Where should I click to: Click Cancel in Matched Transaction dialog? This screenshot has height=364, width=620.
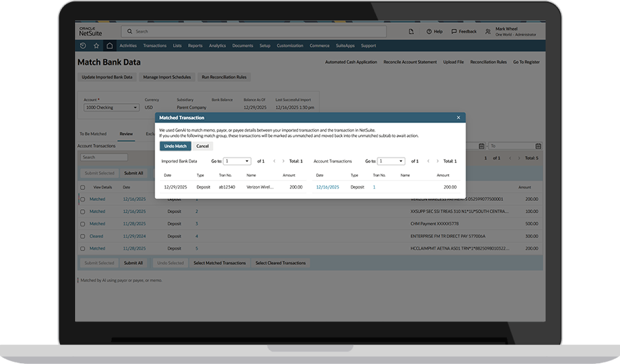(203, 146)
